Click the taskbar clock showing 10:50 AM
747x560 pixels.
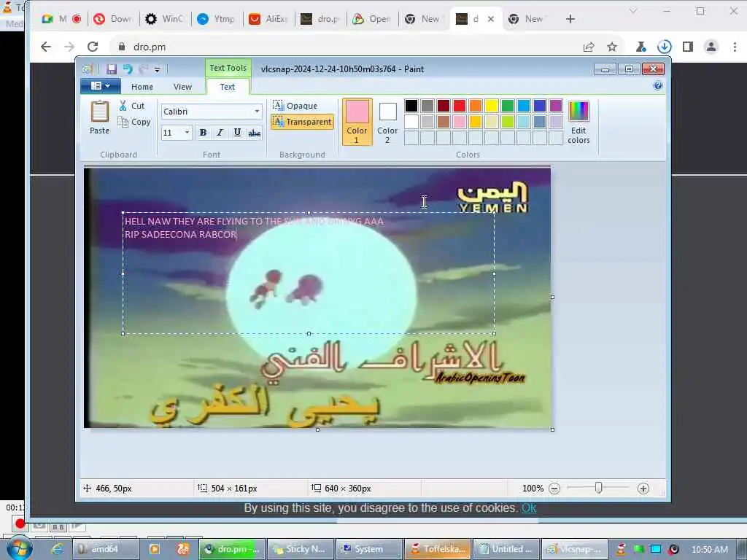(709, 549)
